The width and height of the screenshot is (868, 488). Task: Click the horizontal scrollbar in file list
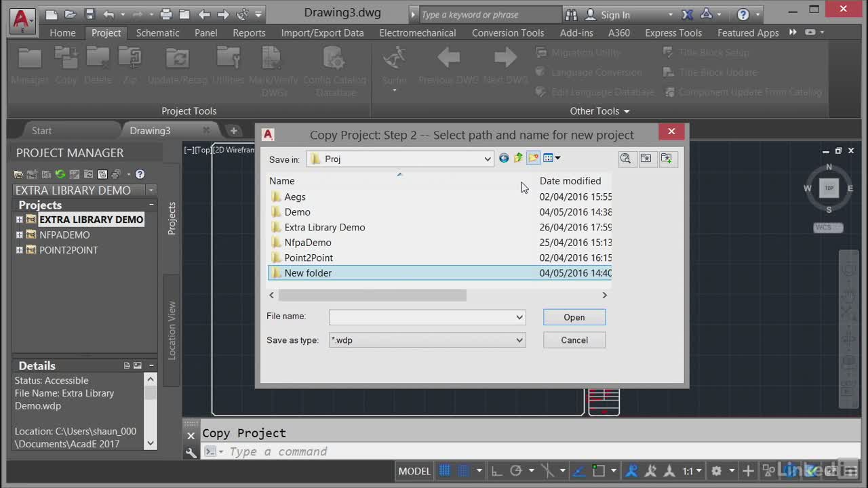click(x=372, y=296)
